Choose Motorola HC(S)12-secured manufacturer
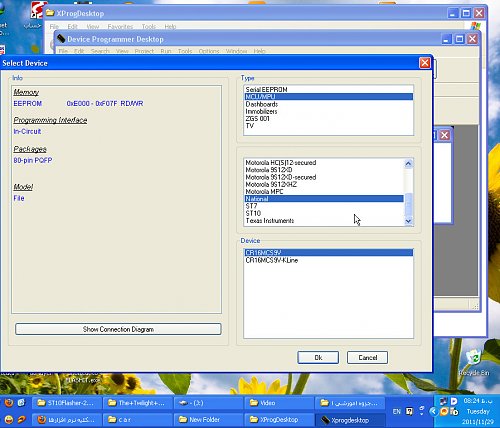 [x=324, y=163]
